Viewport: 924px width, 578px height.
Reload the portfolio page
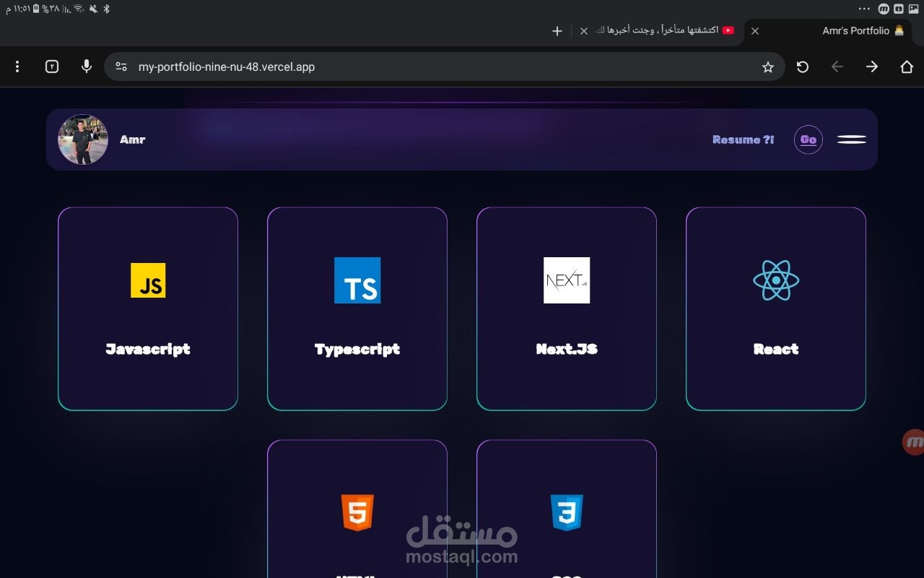[x=803, y=66]
